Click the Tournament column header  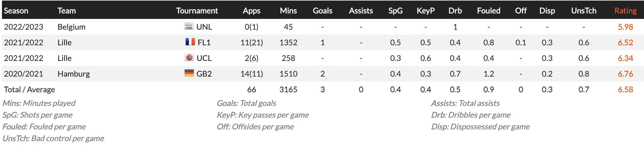point(197,11)
